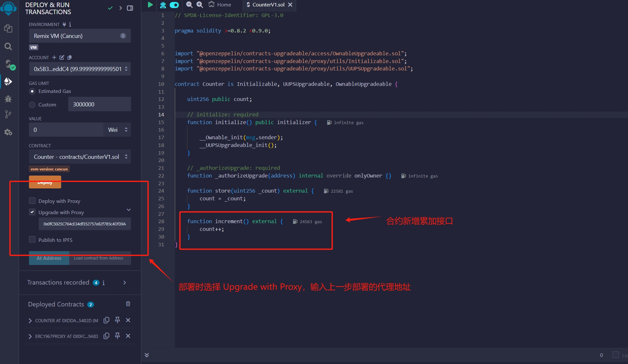Expand the ERC1967PROXY deployed contract
The height and width of the screenshot is (364, 628).
(x=30, y=336)
